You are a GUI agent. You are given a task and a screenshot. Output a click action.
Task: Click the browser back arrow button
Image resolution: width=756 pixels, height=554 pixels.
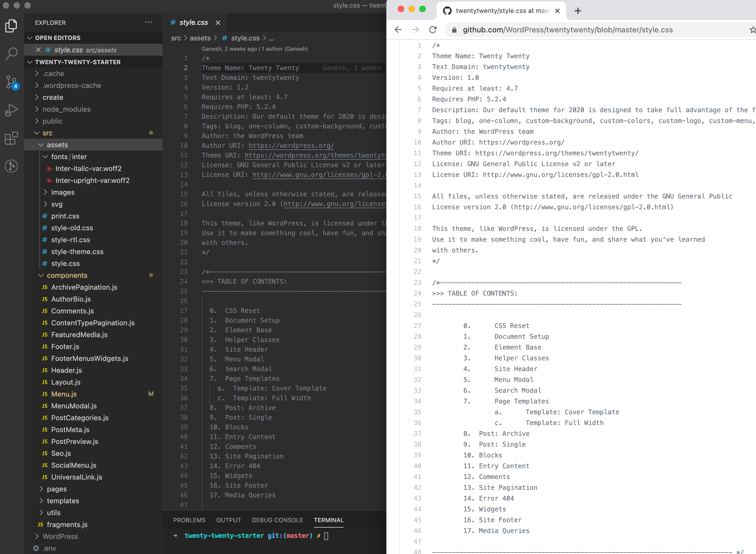coord(398,29)
